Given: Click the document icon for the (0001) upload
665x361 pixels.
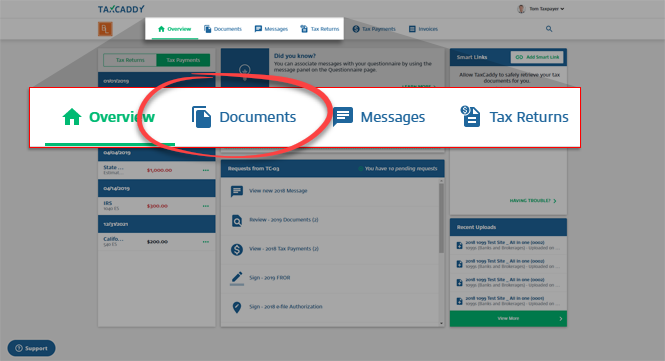Looking at the screenshot, I should tap(459, 301).
